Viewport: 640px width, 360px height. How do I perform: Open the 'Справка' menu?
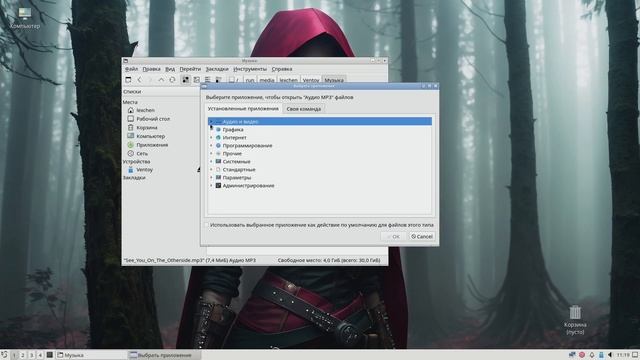point(282,69)
